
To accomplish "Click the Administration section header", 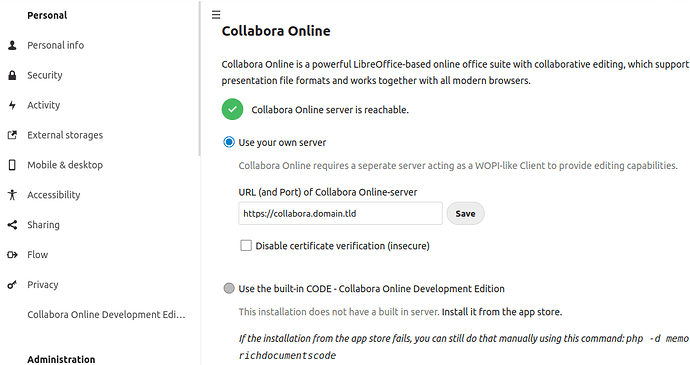I will coord(61,359).
